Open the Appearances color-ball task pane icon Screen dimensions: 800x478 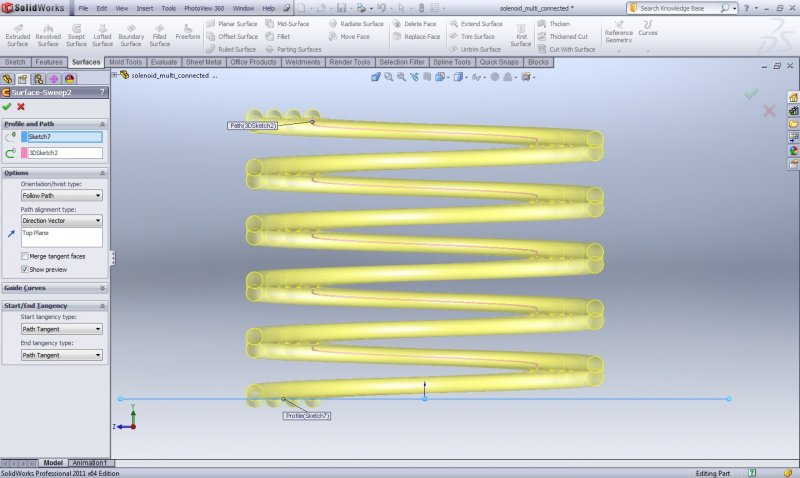pyautogui.click(x=793, y=150)
